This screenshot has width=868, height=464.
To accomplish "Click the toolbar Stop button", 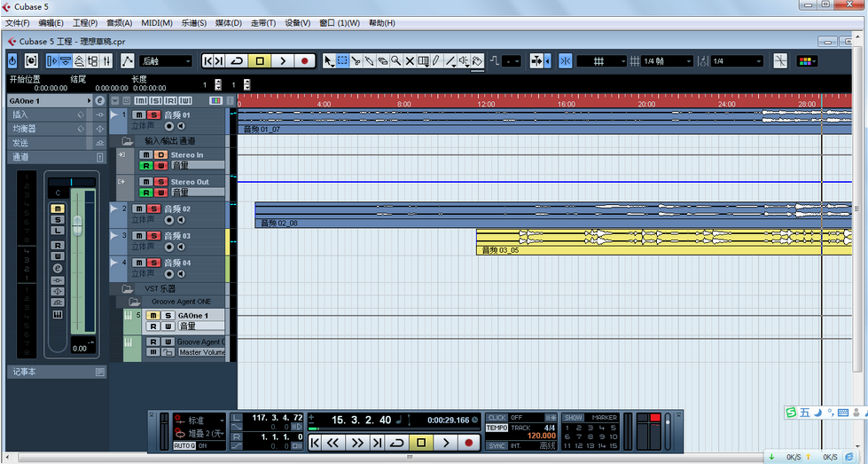I will click(260, 61).
